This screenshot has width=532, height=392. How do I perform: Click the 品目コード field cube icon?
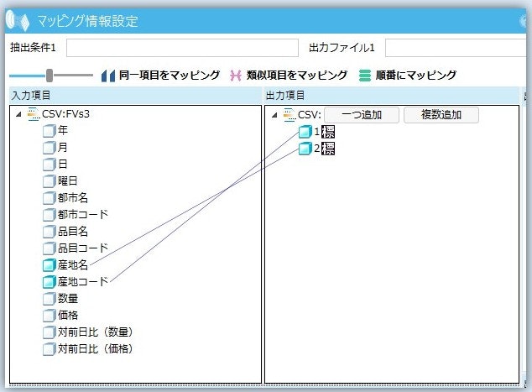[50, 248]
